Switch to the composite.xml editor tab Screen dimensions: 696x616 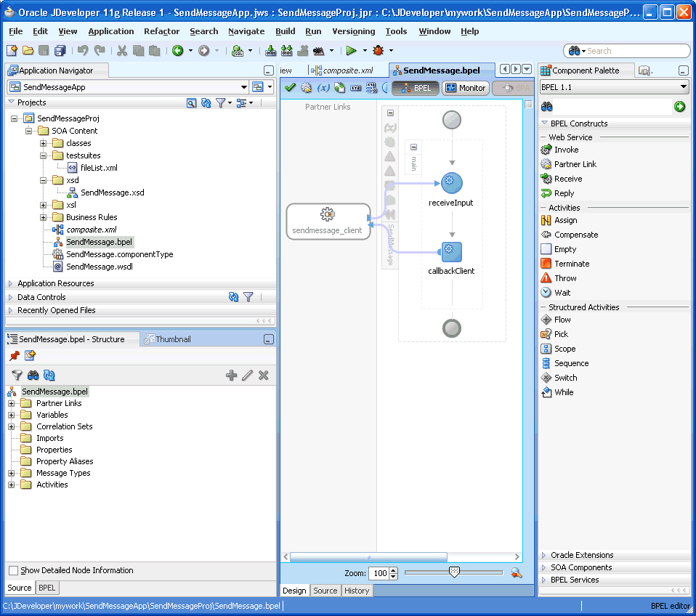click(342, 70)
